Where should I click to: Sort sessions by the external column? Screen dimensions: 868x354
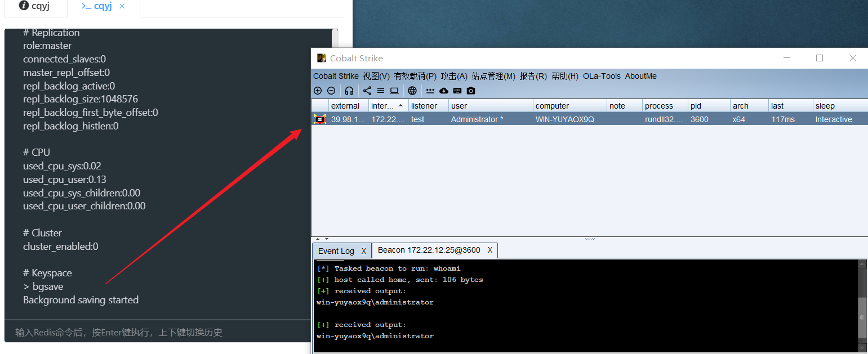(x=349, y=106)
